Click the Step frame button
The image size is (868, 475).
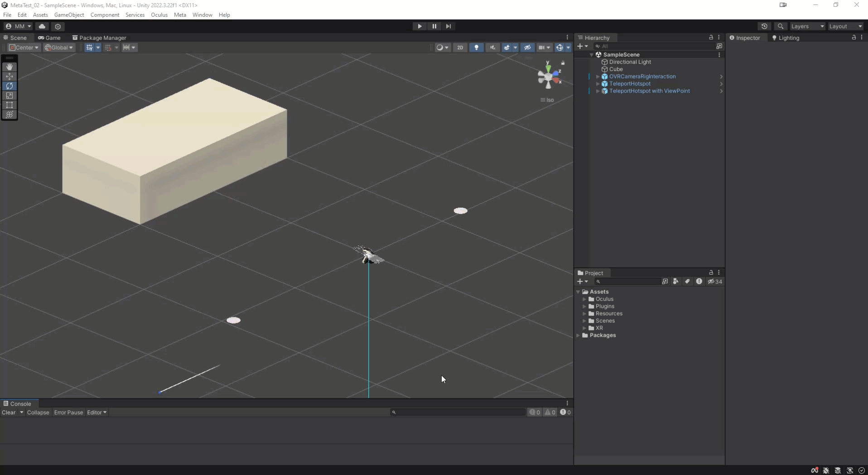(x=448, y=26)
